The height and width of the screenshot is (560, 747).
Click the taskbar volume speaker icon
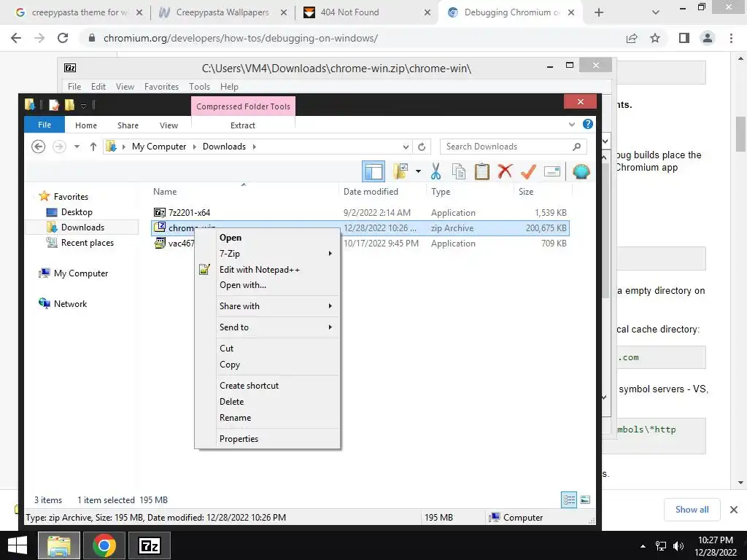[678, 546]
